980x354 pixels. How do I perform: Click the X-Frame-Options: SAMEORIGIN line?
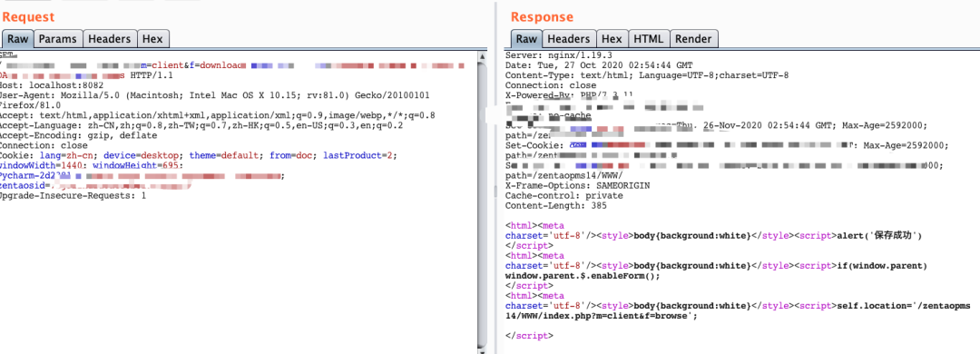pos(577,186)
